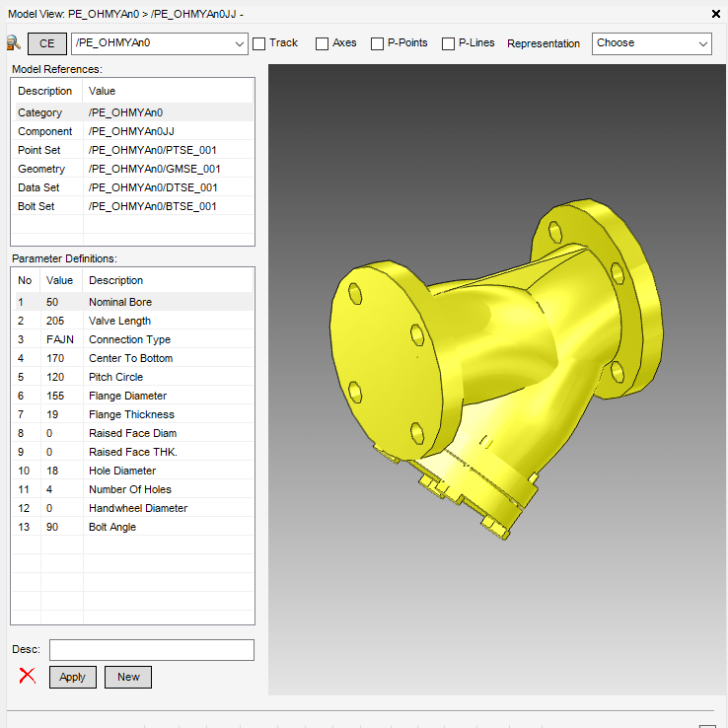Toggle the Axes checkbox
Viewport: 728px width, 728px height.
(x=323, y=43)
